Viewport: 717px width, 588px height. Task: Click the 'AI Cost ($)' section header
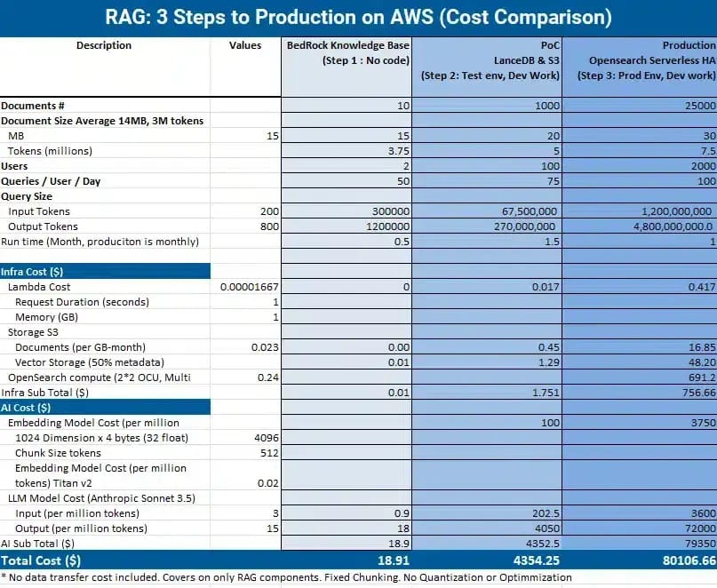click(105, 408)
